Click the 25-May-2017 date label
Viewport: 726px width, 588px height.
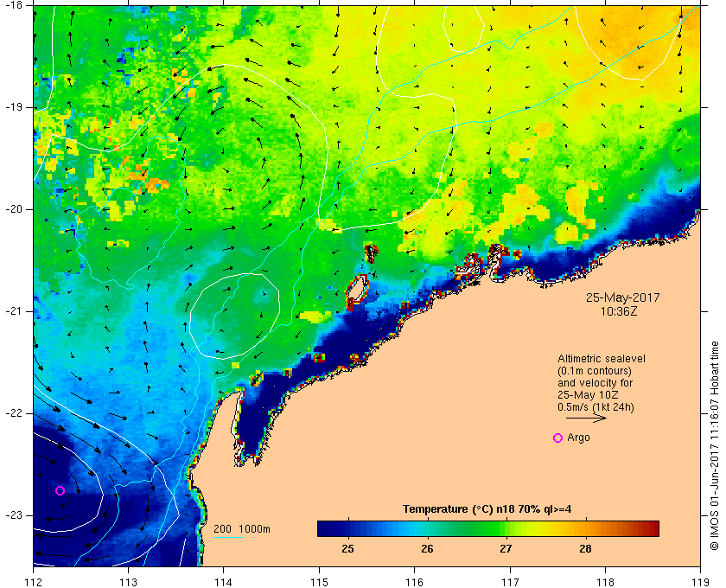coord(623,297)
